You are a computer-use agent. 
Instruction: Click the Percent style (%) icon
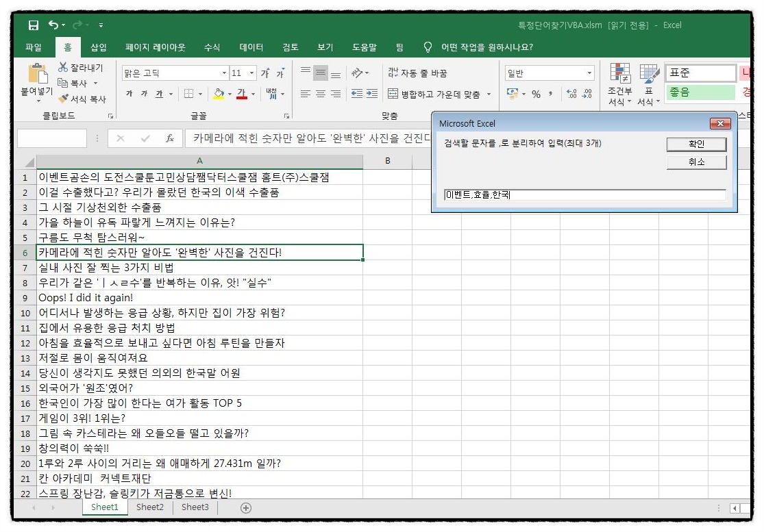(x=536, y=94)
